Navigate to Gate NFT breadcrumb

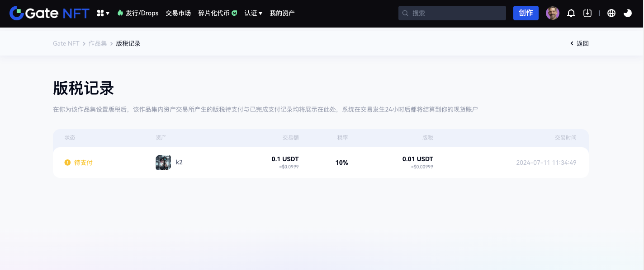coord(66,43)
